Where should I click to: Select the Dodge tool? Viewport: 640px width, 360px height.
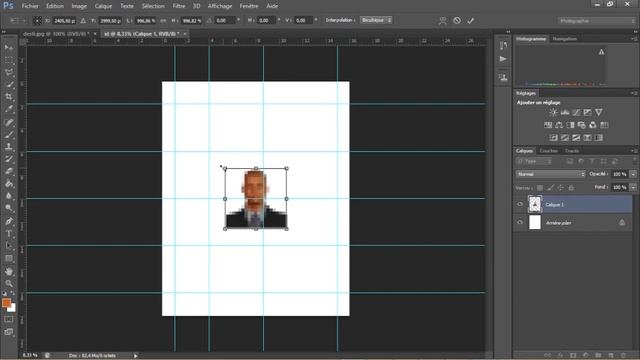pos(9,208)
